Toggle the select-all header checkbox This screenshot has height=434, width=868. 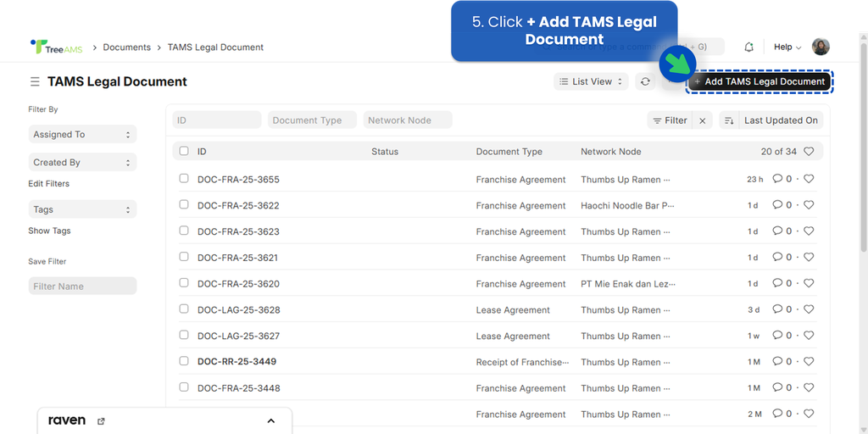coord(184,151)
